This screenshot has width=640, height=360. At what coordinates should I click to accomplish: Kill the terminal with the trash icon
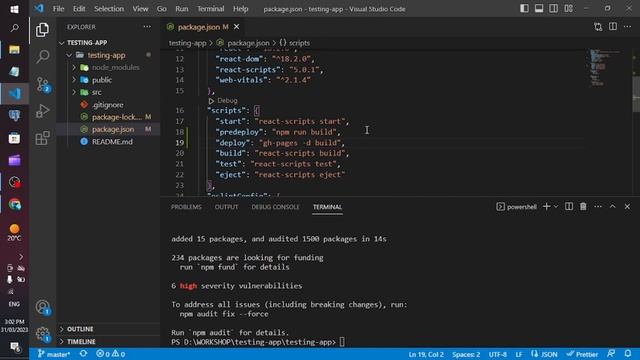point(583,207)
